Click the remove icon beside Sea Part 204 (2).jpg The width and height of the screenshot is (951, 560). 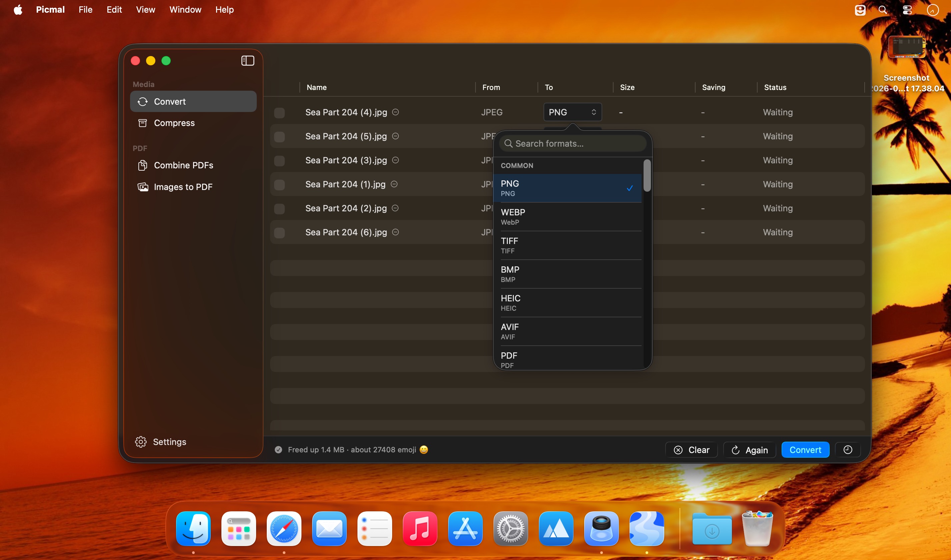pos(395,208)
